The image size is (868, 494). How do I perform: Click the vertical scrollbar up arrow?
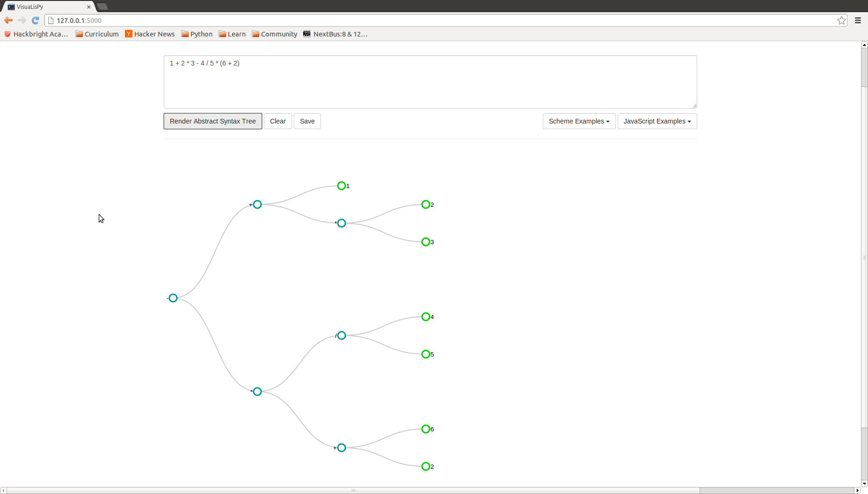coord(864,45)
